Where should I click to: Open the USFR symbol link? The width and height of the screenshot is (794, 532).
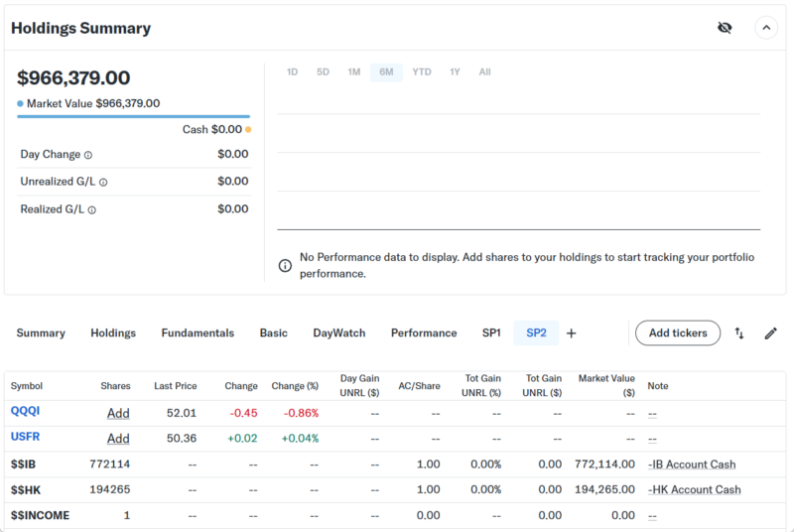point(25,438)
